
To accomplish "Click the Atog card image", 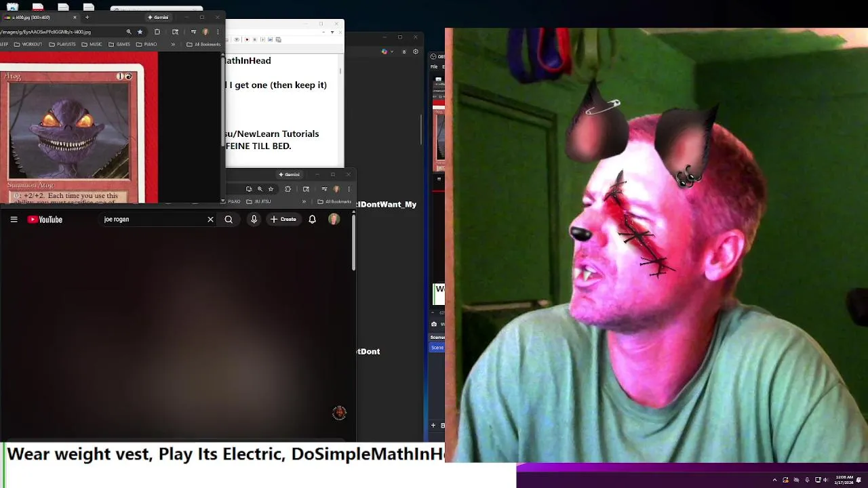I will tap(68, 131).
